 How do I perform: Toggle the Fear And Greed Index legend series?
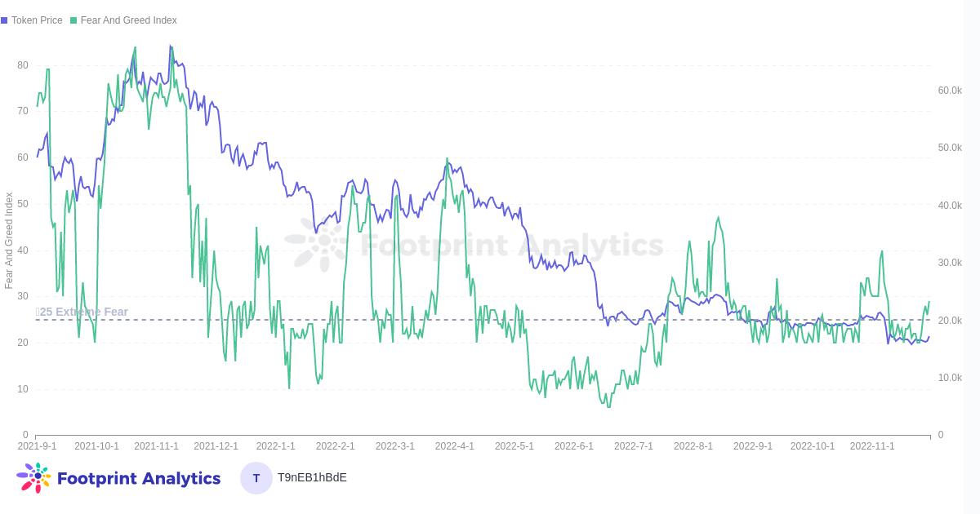pyautogui.click(x=128, y=20)
